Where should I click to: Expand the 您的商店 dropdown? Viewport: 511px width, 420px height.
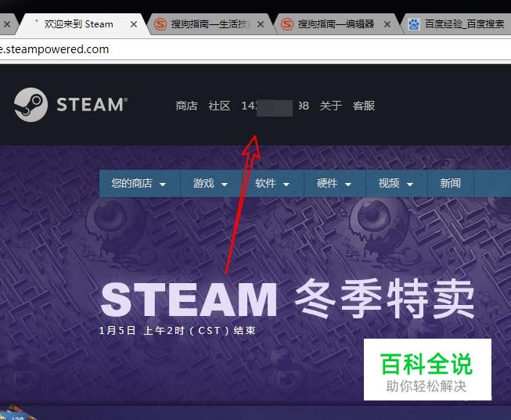click(139, 184)
